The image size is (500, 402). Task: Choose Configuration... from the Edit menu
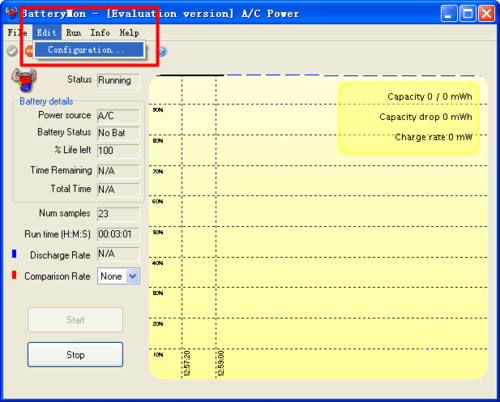tap(89, 50)
